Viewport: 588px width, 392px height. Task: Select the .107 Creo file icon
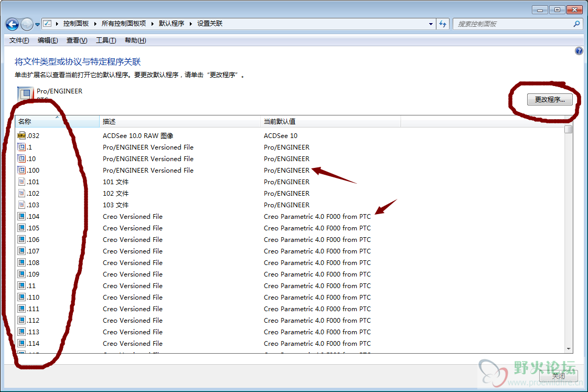22,251
